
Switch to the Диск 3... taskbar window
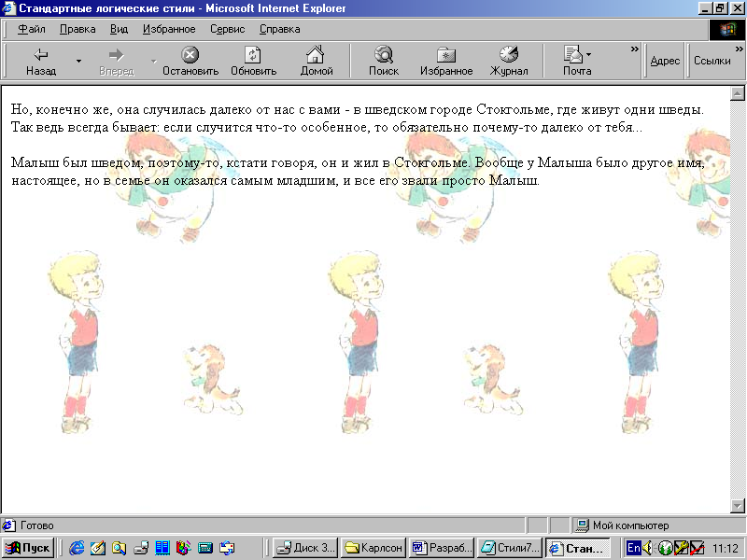[x=305, y=548]
